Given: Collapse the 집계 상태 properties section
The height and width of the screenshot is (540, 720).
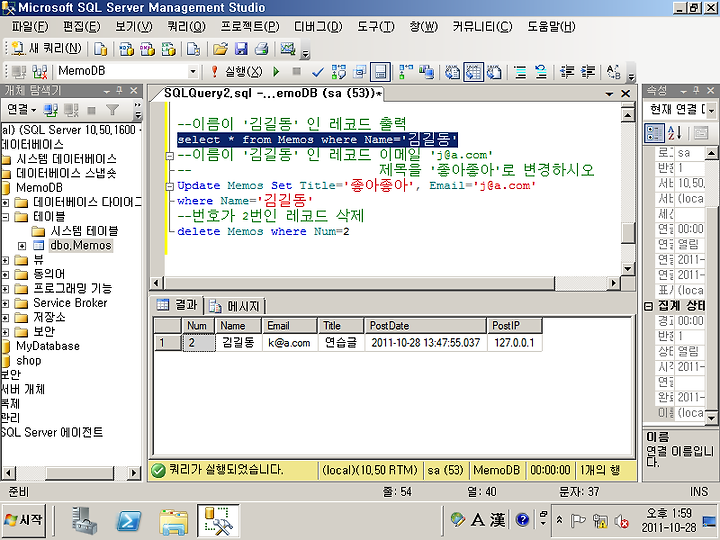Looking at the screenshot, I should (648, 306).
